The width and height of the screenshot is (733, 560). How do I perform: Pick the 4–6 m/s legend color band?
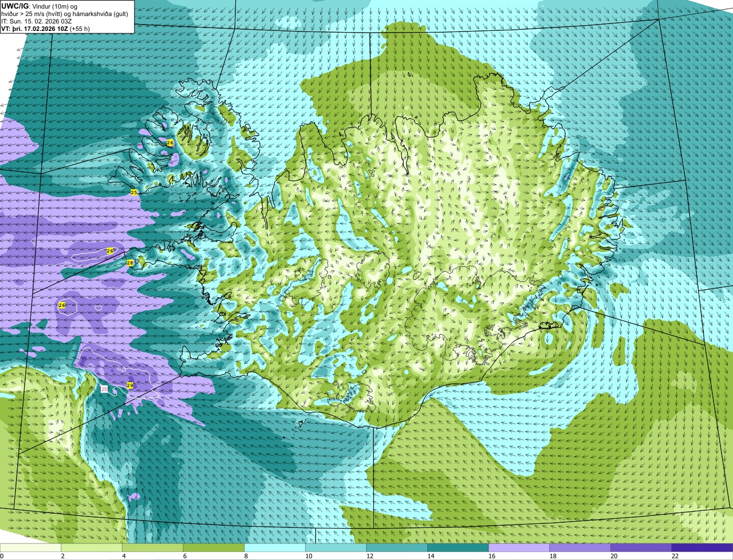click(152, 548)
